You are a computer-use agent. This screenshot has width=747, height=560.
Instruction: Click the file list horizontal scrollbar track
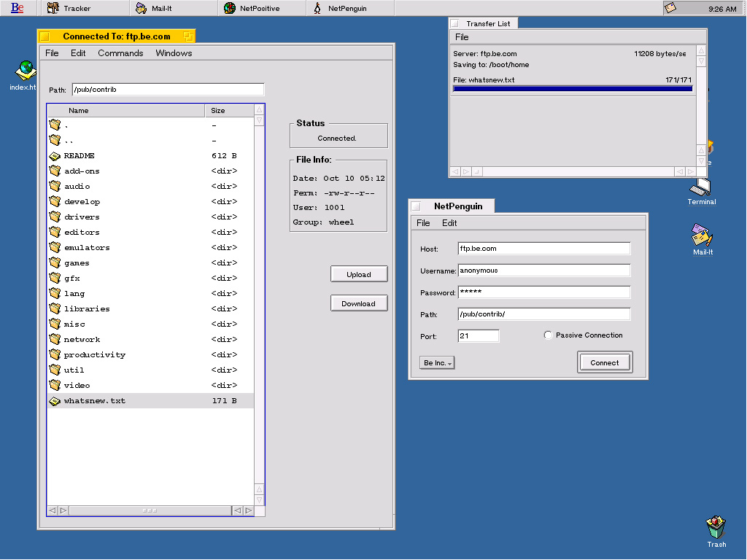[x=150, y=510]
